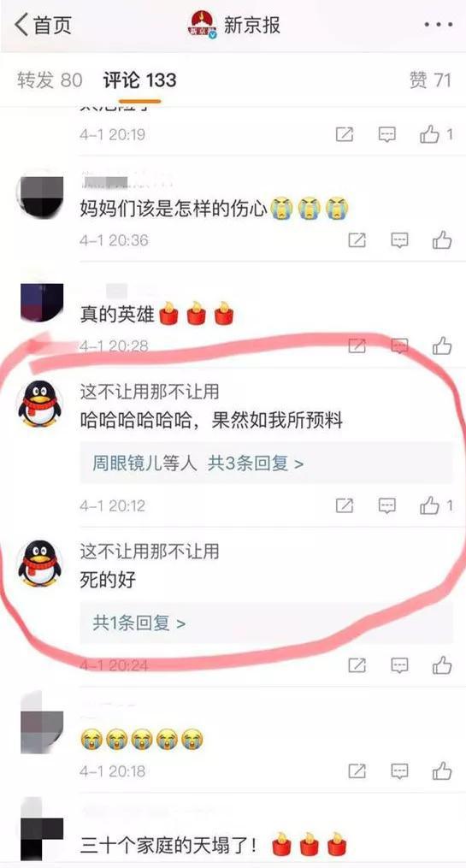Like the 真的英雄 comment
The width and height of the screenshot is (466, 868).
pos(442,346)
